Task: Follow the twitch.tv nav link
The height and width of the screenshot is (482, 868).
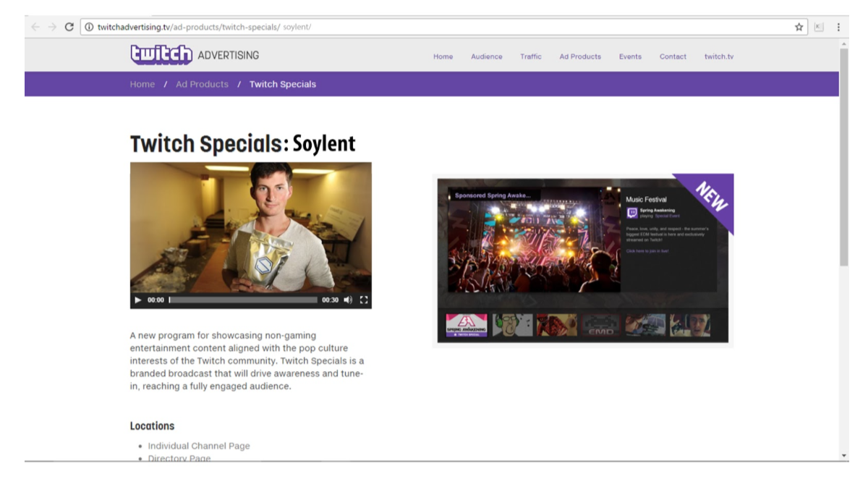Action: 719,56
